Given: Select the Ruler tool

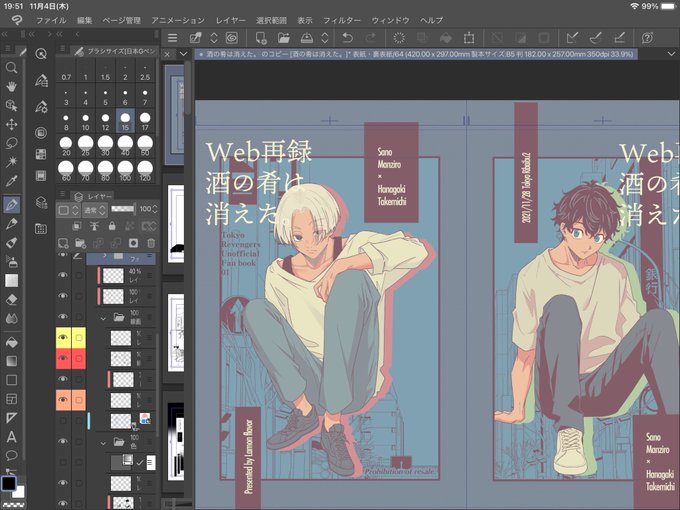Looking at the screenshot, I should 11,418.
